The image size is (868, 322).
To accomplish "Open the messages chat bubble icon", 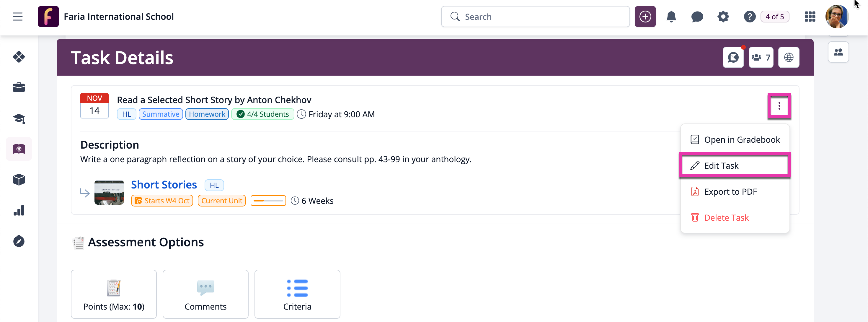I will [x=697, y=17].
